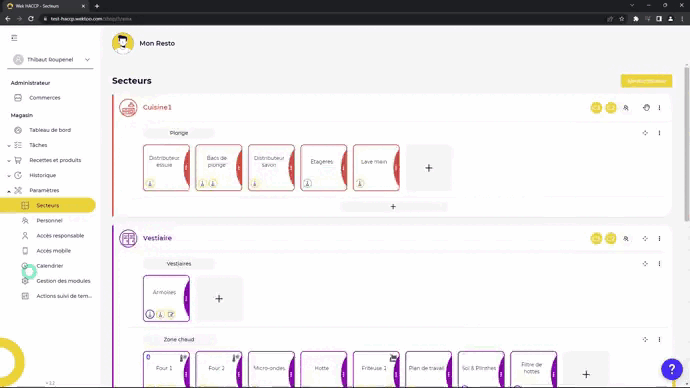Toggle the first yellow Vestiaire round button
Viewport: 690px width, 388px height.
[596, 238]
